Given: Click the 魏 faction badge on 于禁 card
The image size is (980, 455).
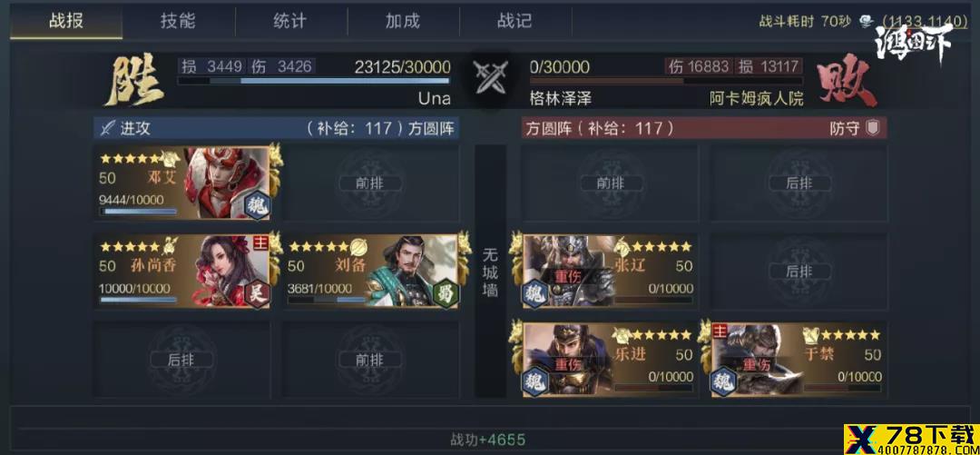Looking at the screenshot, I should (x=724, y=381).
